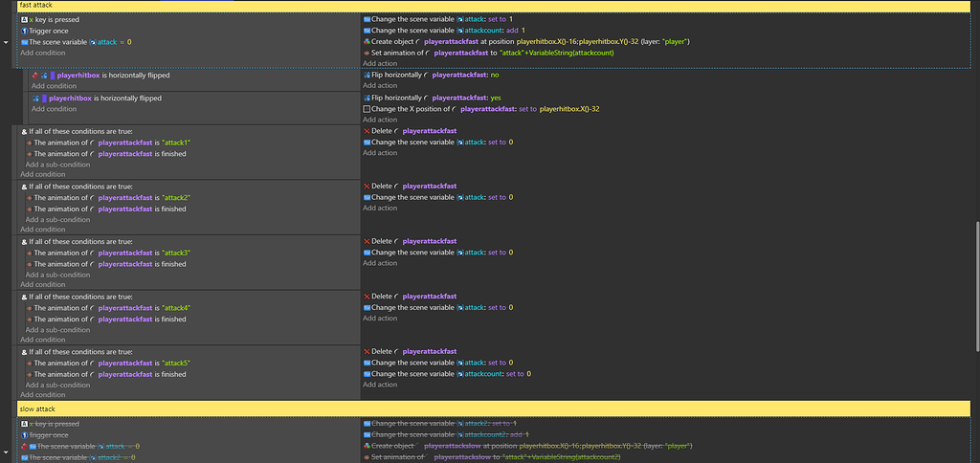The height and width of the screenshot is (463, 980).
Task: Select the 'slow attack' yellow group header
Action: coord(494,409)
